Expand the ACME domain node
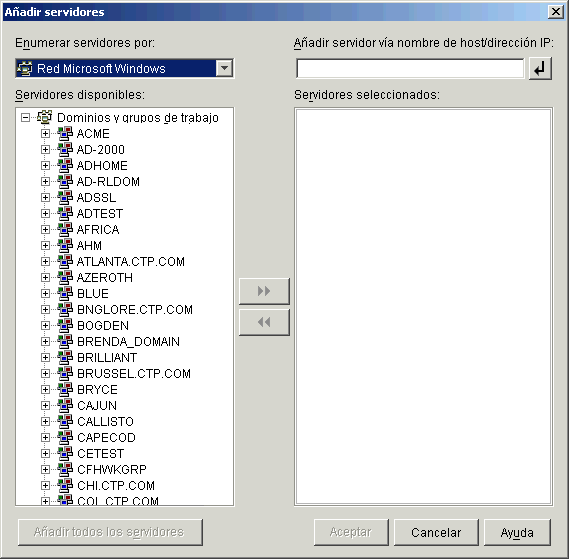569x559 pixels. coord(45,134)
